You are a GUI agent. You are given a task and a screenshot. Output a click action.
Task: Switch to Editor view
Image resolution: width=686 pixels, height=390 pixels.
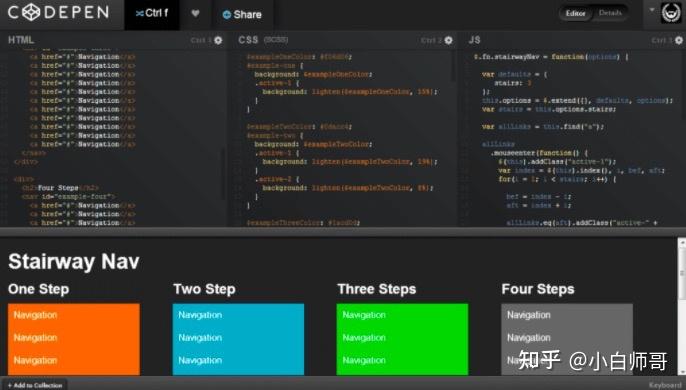[x=575, y=14]
